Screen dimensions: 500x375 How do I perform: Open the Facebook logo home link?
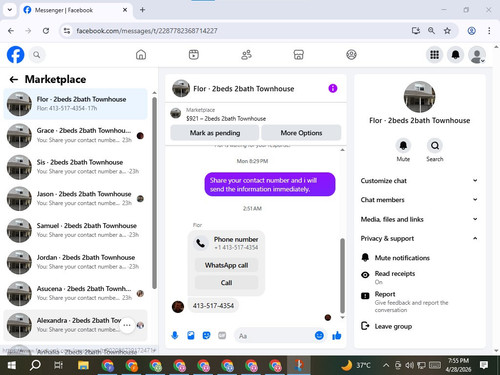pos(16,55)
